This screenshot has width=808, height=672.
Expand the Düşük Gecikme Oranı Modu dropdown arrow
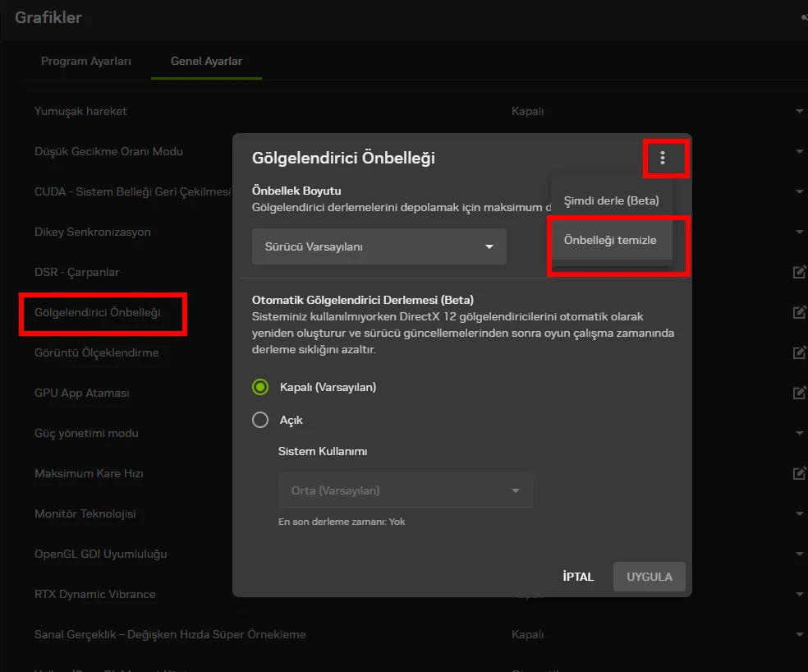tap(799, 152)
